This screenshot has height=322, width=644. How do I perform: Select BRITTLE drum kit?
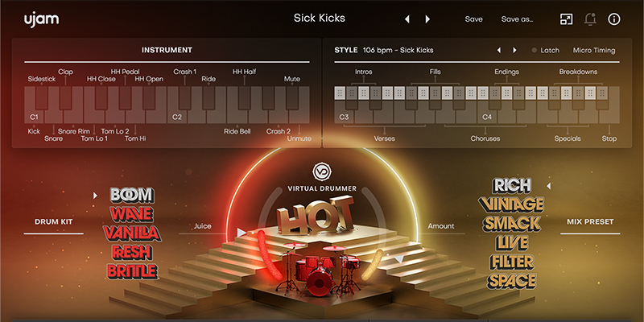point(132,271)
